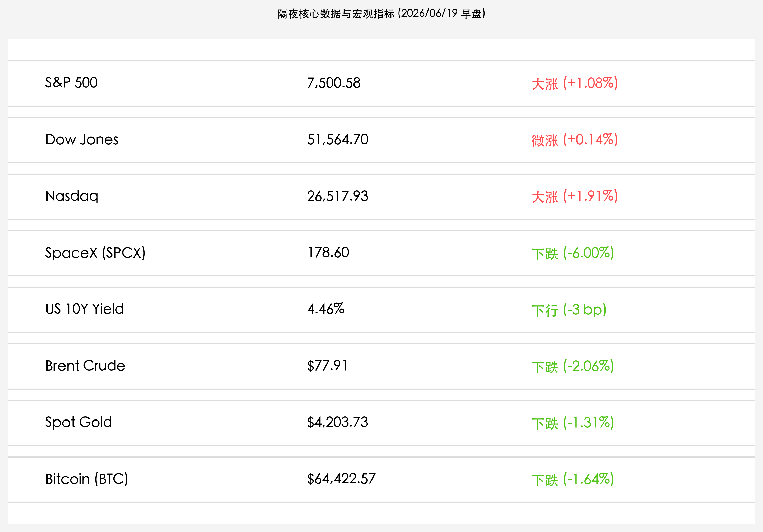The image size is (763, 532).
Task: Select the US 10Y Yield label
Action: pyautogui.click(x=85, y=309)
